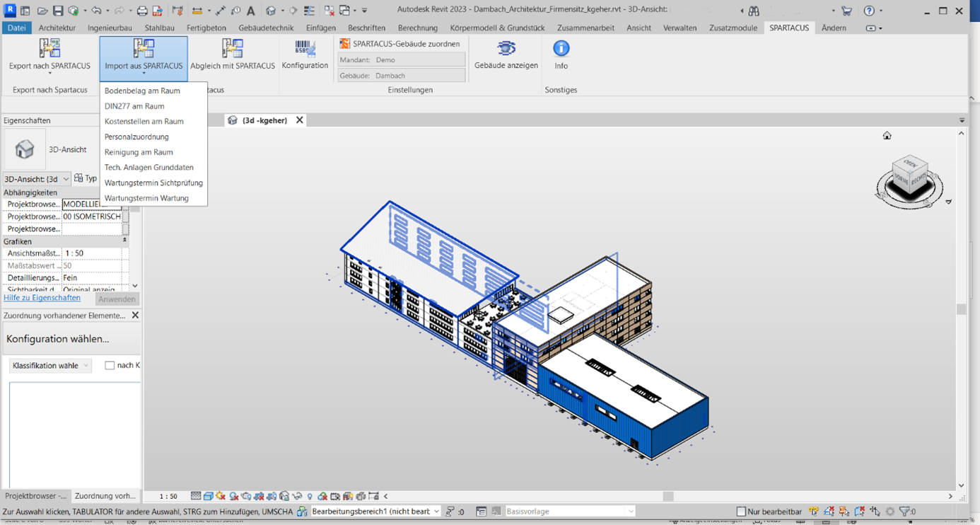Click the binoculars search icon in title bar

click(x=754, y=11)
